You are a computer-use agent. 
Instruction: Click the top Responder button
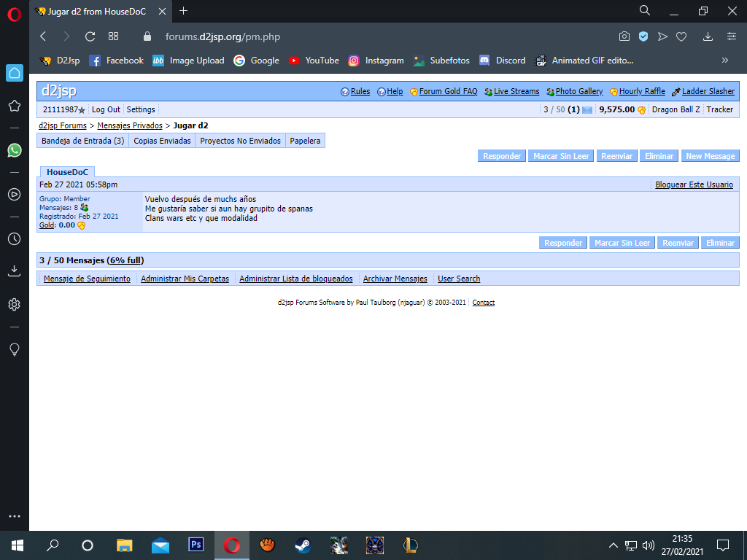pyautogui.click(x=502, y=156)
